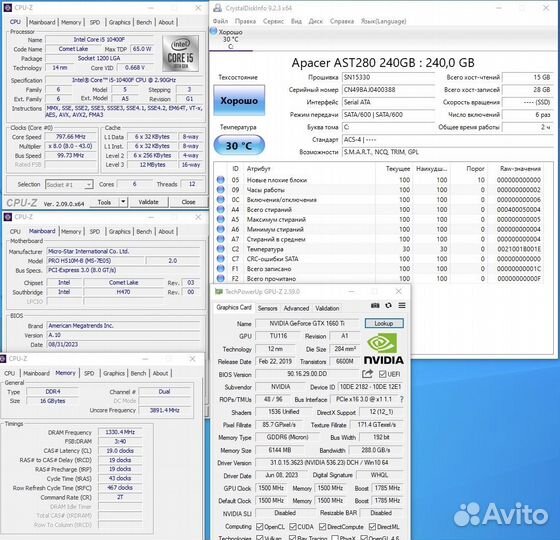
Task: Click GPU-Z screenshot camera icon
Action: click(375, 305)
